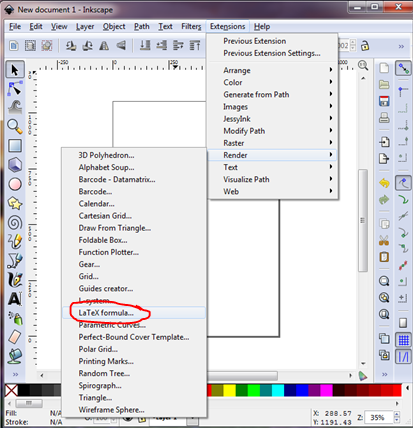Select 3D Polyhedron extension
This screenshot has width=413, height=428.
coord(134,155)
